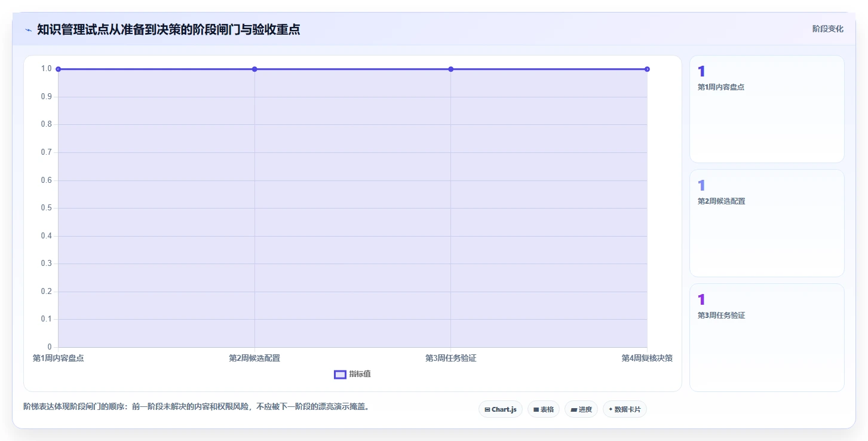This screenshot has height=441, width=868.
Task: Toggle the 指标值 legend swatch
Action: 340,374
